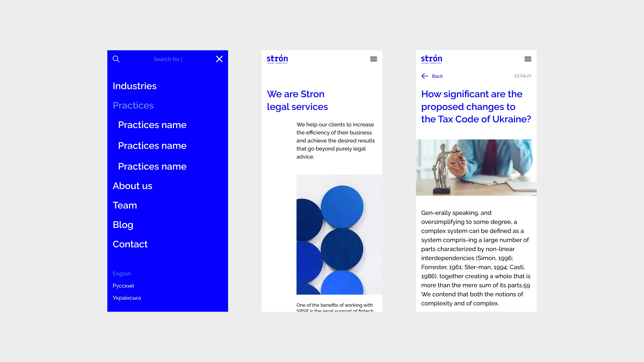Click the Lady Justice article image
The height and width of the screenshot is (362, 644).
tap(476, 167)
